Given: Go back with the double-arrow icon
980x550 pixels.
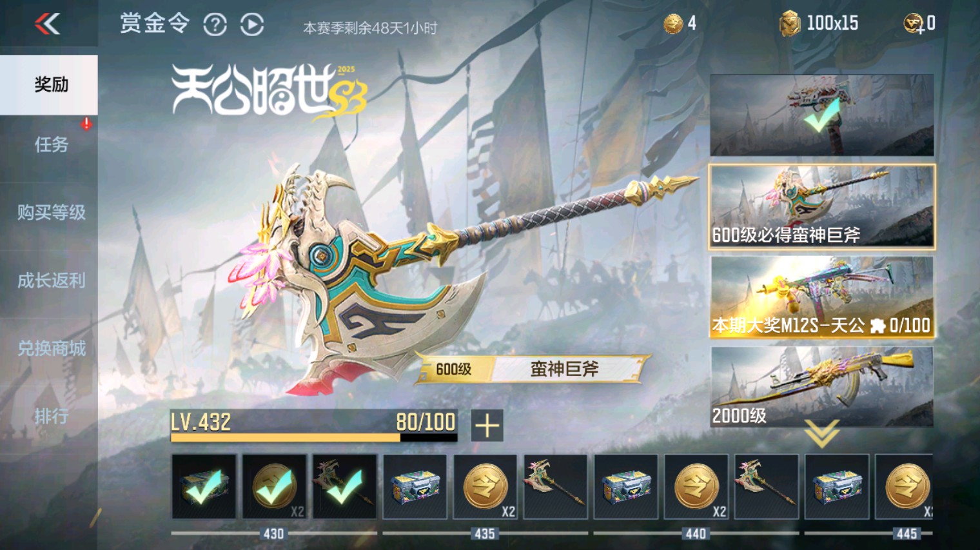Looking at the screenshot, I should coord(48,24).
